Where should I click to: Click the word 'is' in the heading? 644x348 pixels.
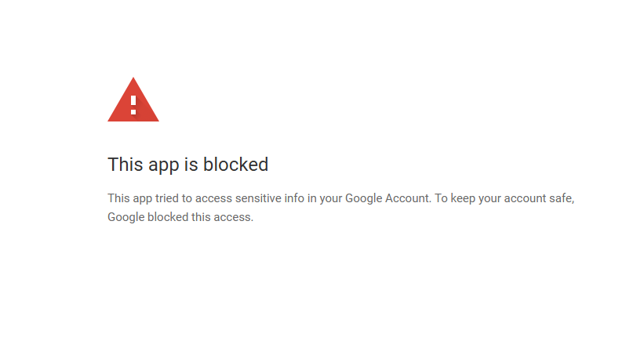tap(191, 165)
